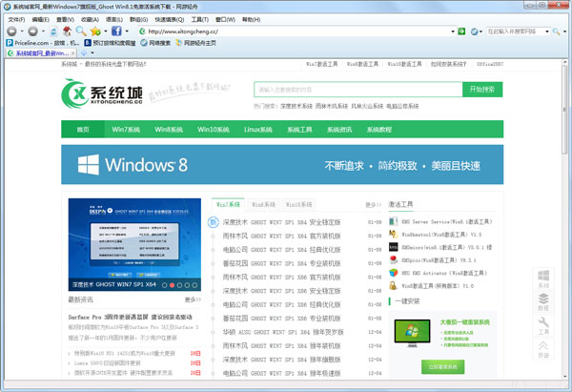The height and width of the screenshot is (392, 572).
Task: Click 首页 in the green navigation bar
Action: coord(83,130)
